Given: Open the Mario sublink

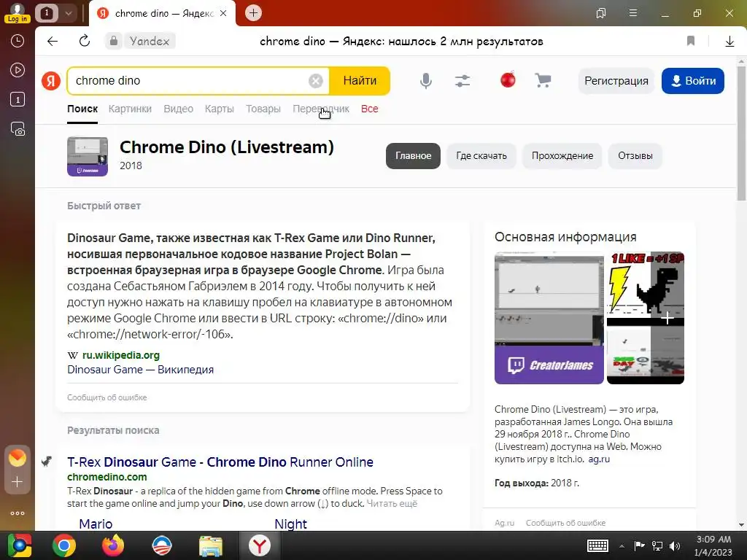Looking at the screenshot, I should 96,524.
